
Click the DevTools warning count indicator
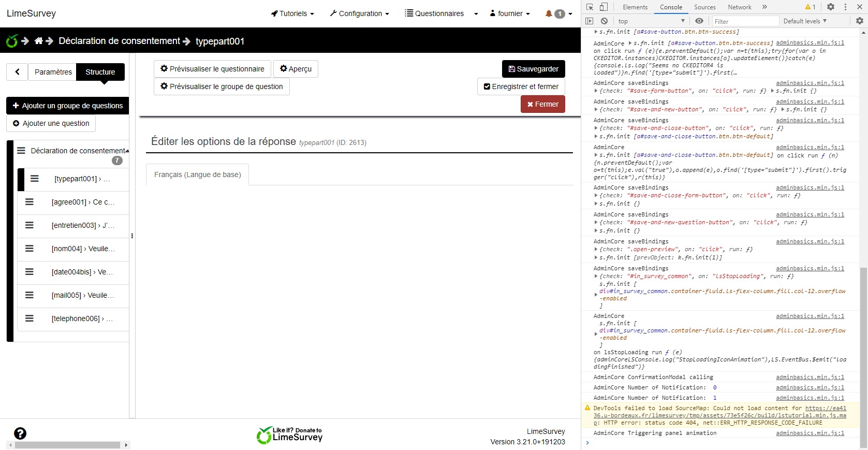click(810, 7)
